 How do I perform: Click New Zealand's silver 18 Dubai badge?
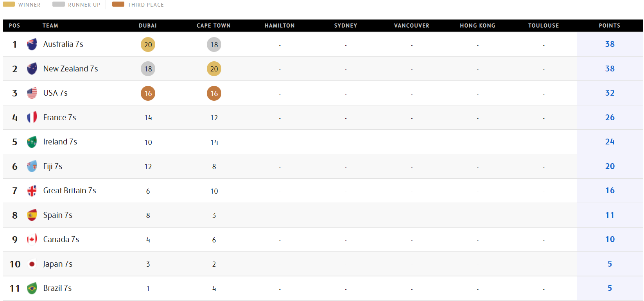(148, 69)
